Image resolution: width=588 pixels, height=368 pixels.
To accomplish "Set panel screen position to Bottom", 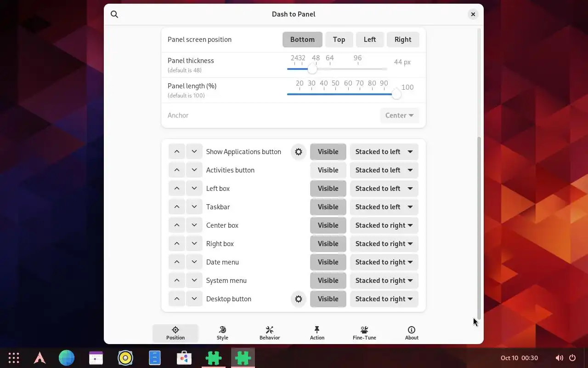I will tap(302, 40).
